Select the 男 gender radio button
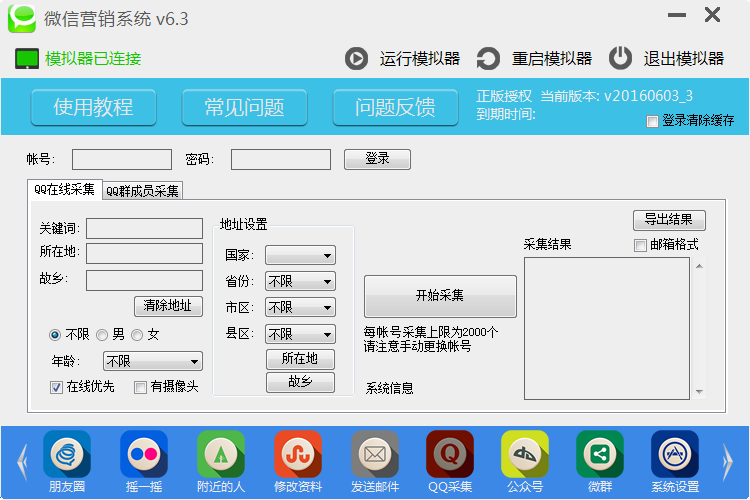 (103, 335)
